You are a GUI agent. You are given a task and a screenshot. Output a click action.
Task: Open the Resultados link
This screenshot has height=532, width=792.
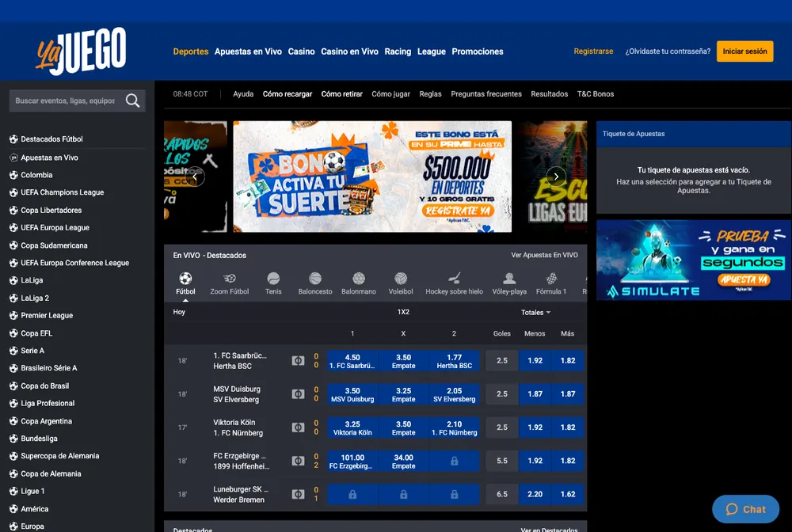(549, 94)
